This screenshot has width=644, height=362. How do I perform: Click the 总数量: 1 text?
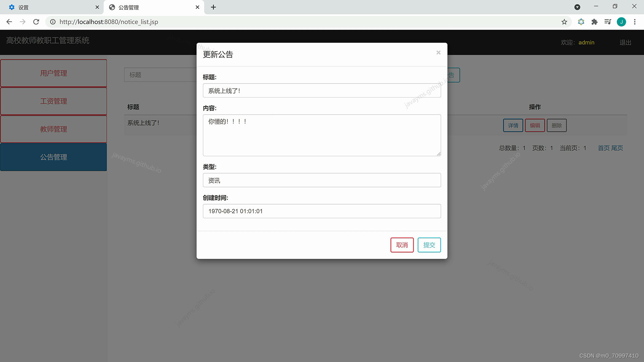click(x=512, y=148)
